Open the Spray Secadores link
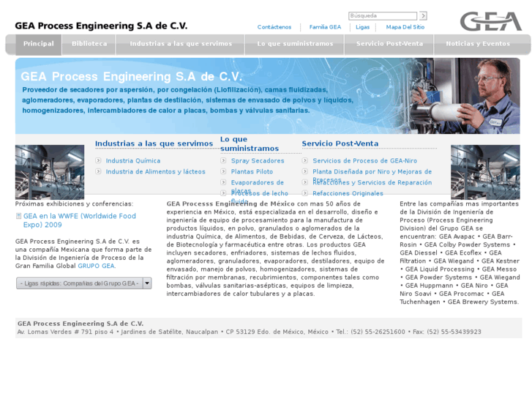 (258, 161)
